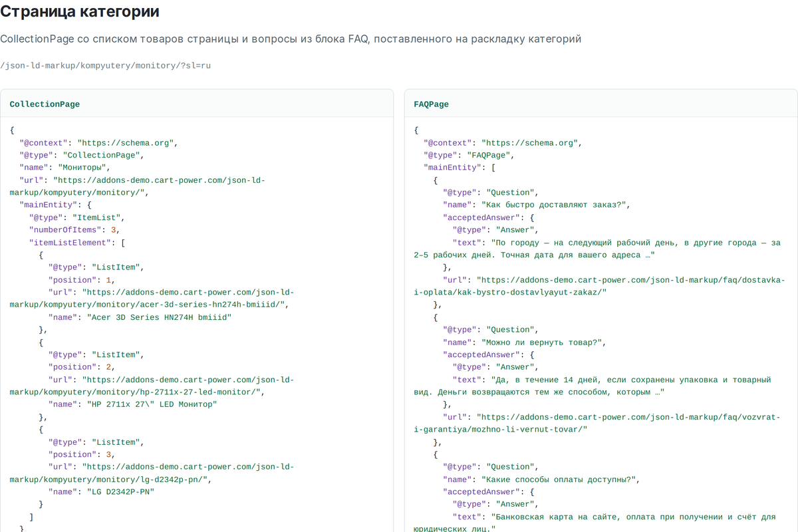Select the "position": 3 line
The height and width of the screenshot is (532, 798).
(x=82, y=455)
